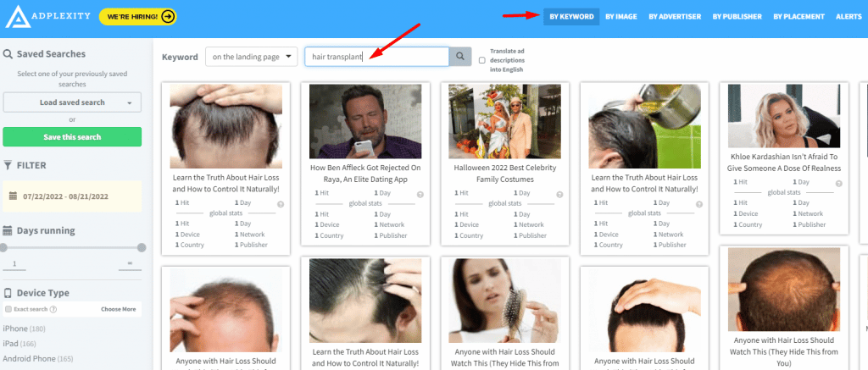Click the Save this search button
Viewport: 868px width, 370px height.
(72, 136)
